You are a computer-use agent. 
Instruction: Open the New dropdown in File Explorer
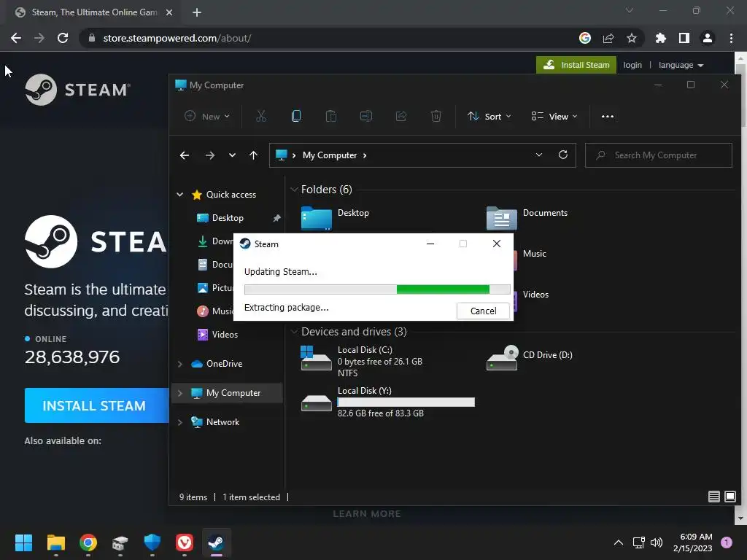pos(208,116)
